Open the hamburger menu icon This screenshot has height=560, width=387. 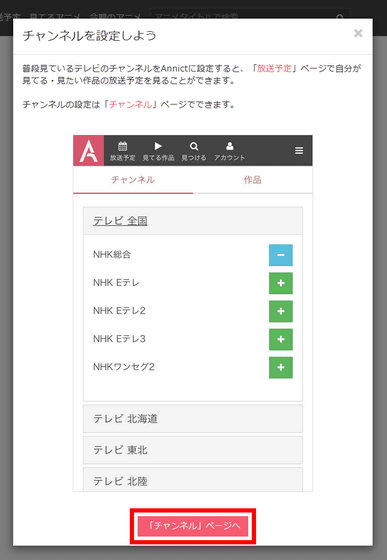(299, 151)
